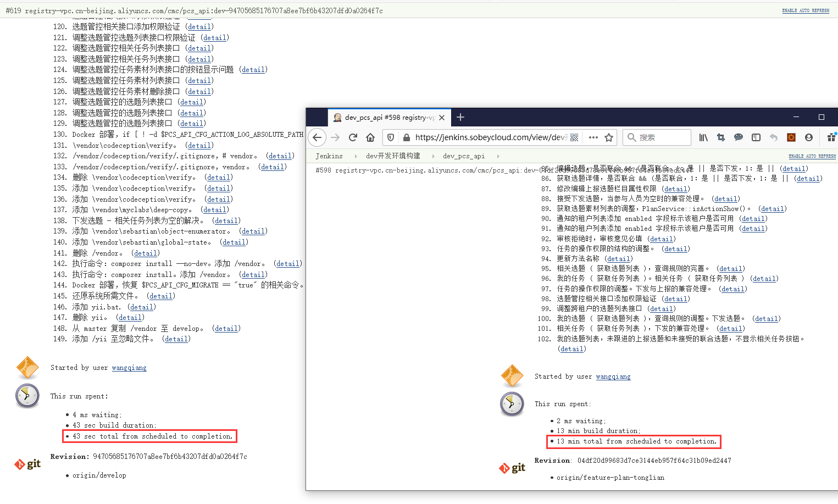The height and width of the screenshot is (504, 838).
Task: Expand the breadcrumb arrow after Jenkins
Action: pyautogui.click(x=356, y=156)
